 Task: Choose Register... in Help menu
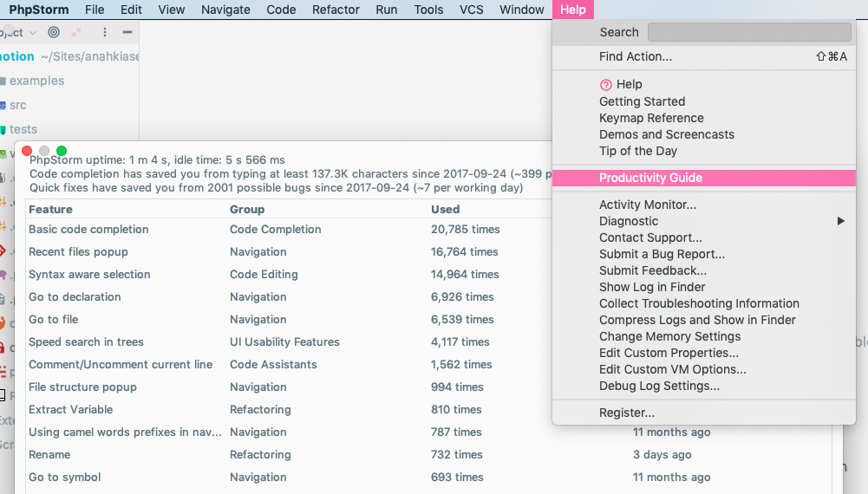pyautogui.click(x=704, y=413)
